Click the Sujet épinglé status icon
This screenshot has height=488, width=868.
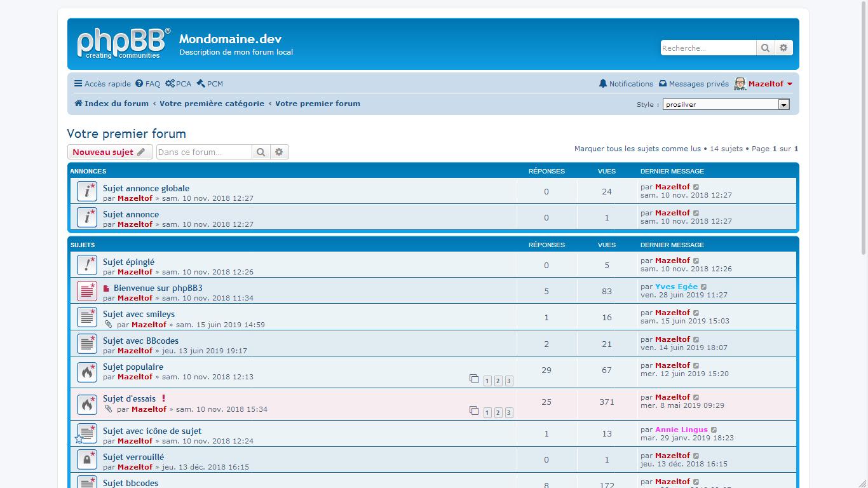(x=87, y=265)
